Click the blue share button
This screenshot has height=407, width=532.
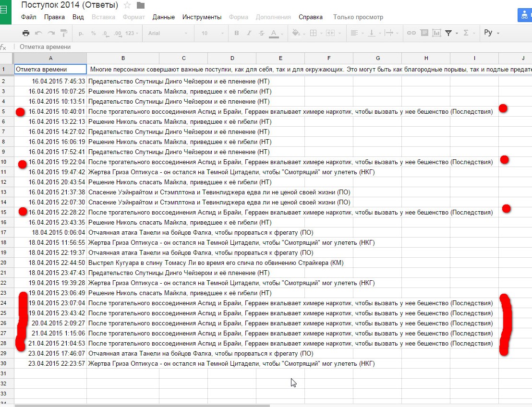tap(524, 15)
